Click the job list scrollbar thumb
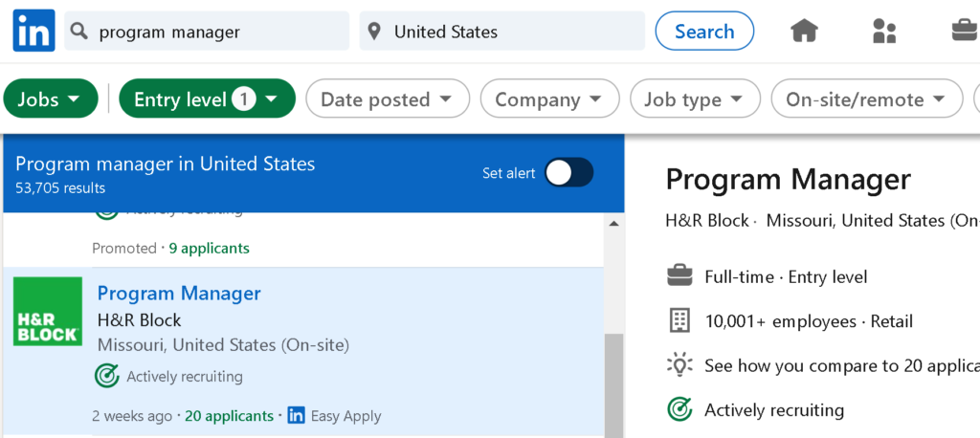Screen dimensions: 980x438 [x=613, y=385]
